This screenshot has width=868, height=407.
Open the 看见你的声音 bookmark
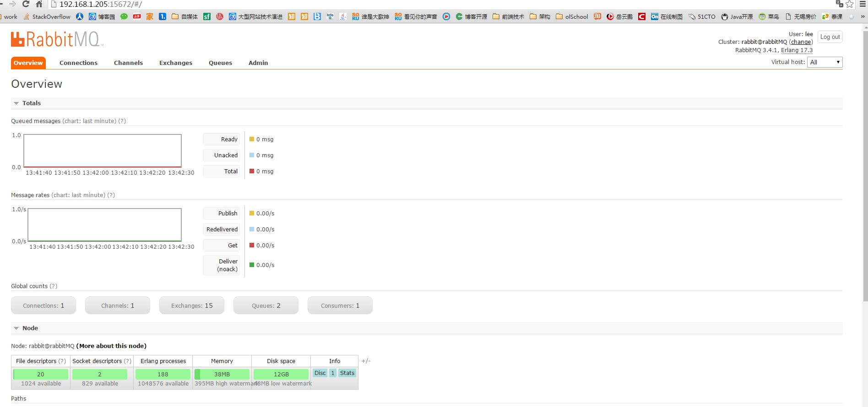pyautogui.click(x=416, y=16)
